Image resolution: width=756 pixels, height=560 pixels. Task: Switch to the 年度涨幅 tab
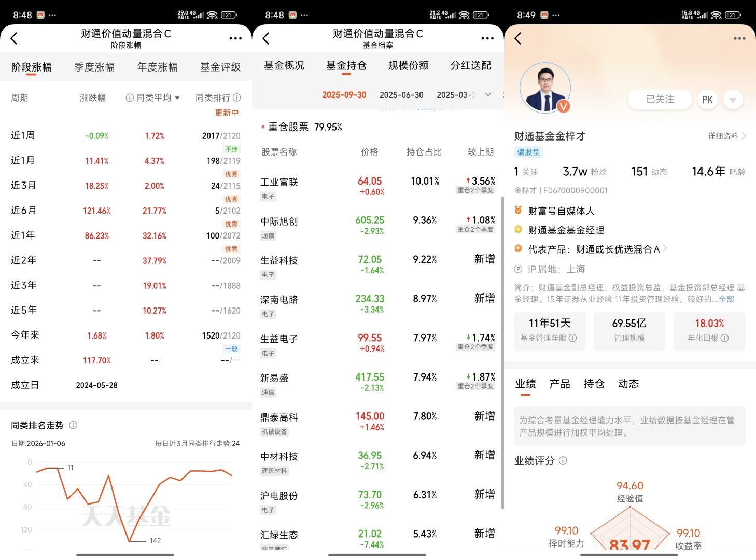(x=158, y=67)
